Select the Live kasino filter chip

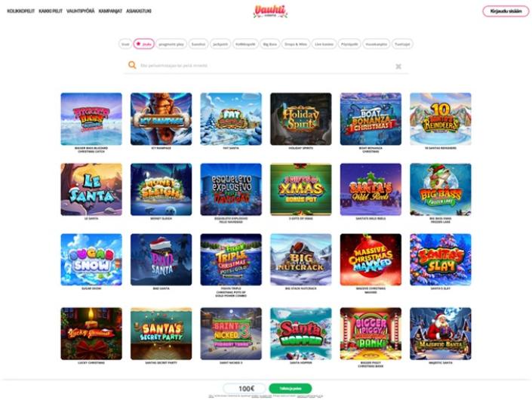tap(324, 44)
